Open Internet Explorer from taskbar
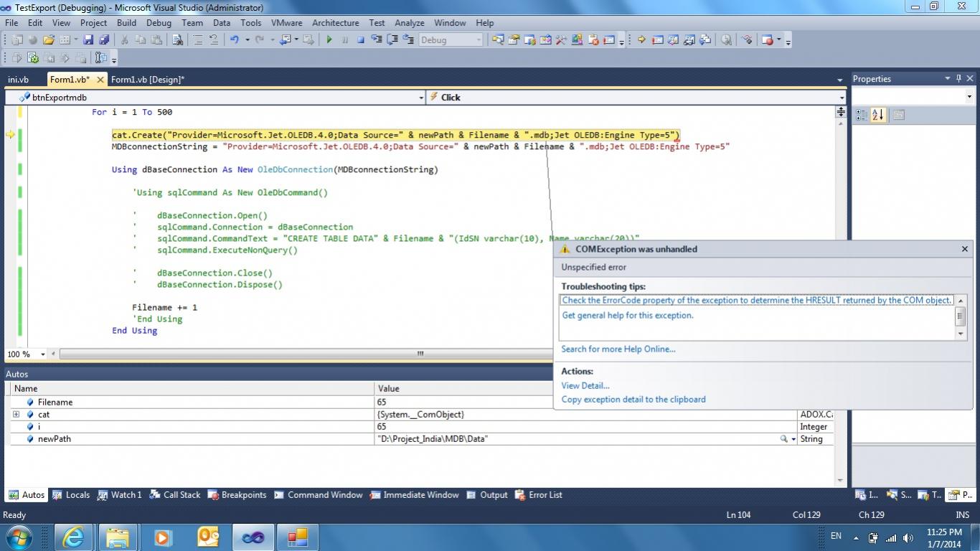Screen dimensions: 980x551 pos(73,537)
